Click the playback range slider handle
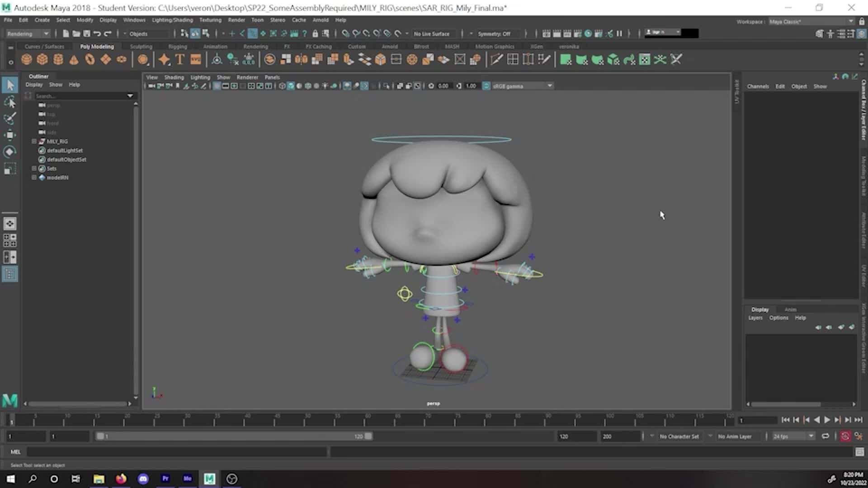This screenshot has width=868, height=488. [x=368, y=436]
